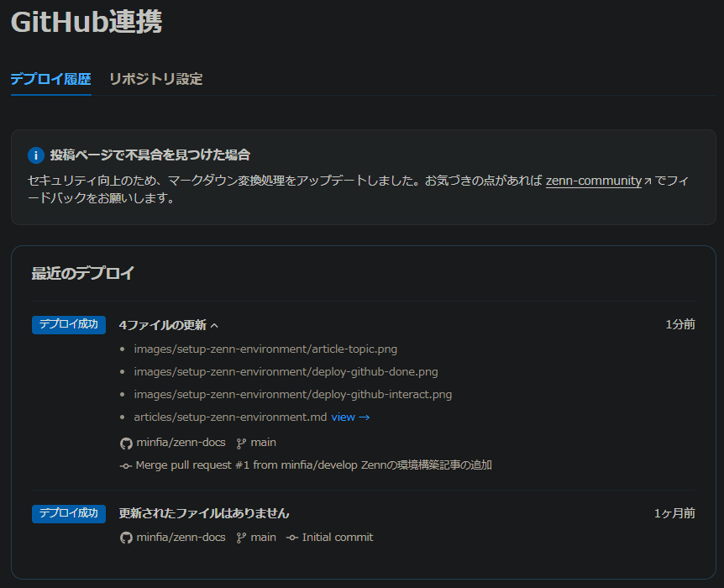
Task: Click the commit icon before Merge pull request
Action: tap(126, 466)
